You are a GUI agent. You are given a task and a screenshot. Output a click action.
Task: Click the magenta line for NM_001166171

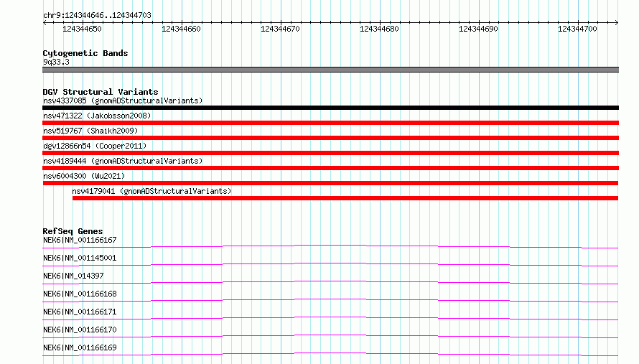tap(330, 318)
